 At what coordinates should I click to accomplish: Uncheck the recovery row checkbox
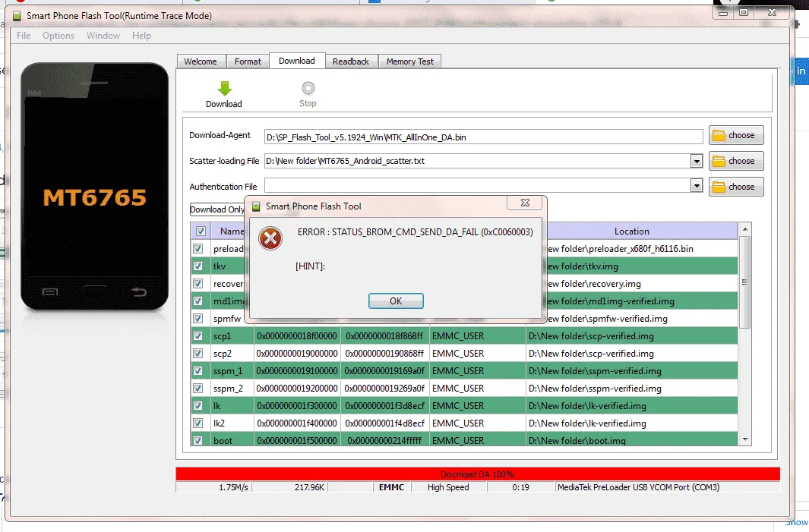coord(198,284)
